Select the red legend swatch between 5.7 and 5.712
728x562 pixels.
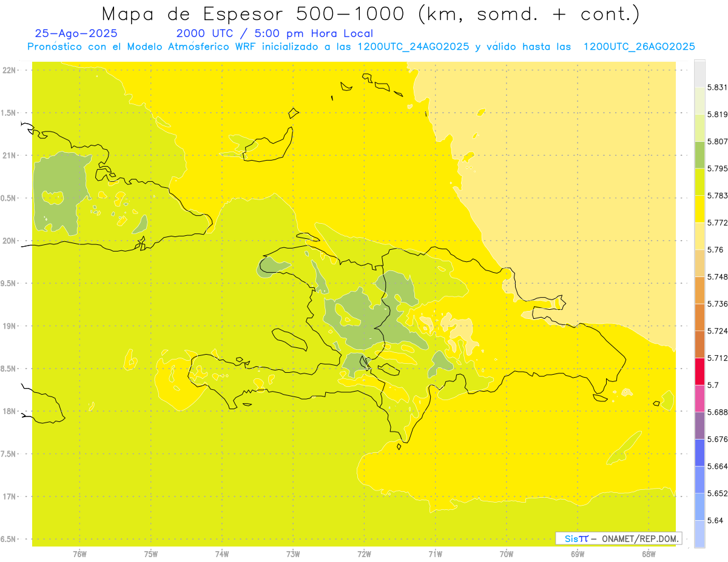tap(699, 371)
